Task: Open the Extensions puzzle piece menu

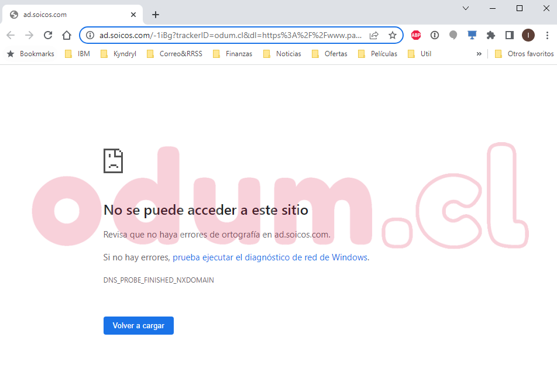Action: coord(491,35)
